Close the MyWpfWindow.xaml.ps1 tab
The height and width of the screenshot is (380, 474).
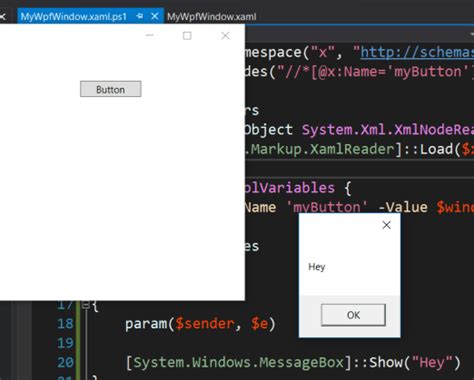coord(155,16)
